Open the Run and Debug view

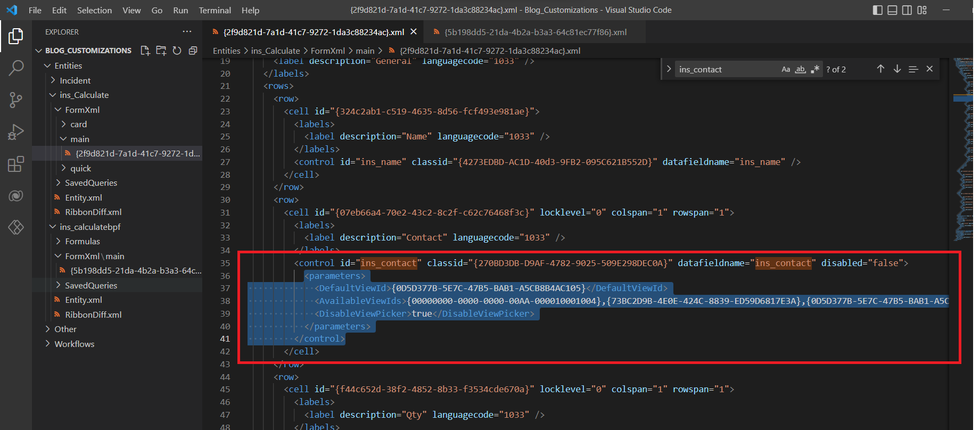click(x=16, y=131)
